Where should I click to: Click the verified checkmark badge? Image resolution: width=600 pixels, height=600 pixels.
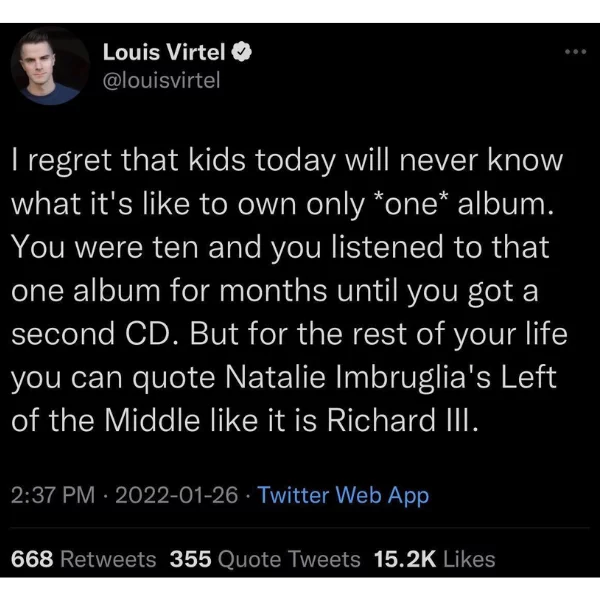[241, 52]
